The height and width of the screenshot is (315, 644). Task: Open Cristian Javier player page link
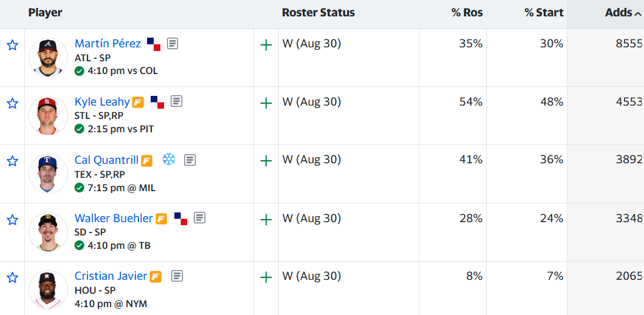click(111, 276)
